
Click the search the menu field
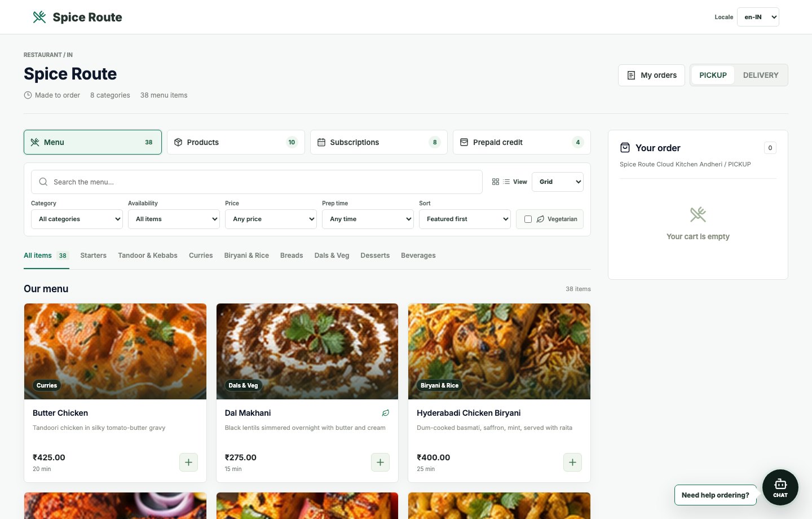(x=257, y=182)
